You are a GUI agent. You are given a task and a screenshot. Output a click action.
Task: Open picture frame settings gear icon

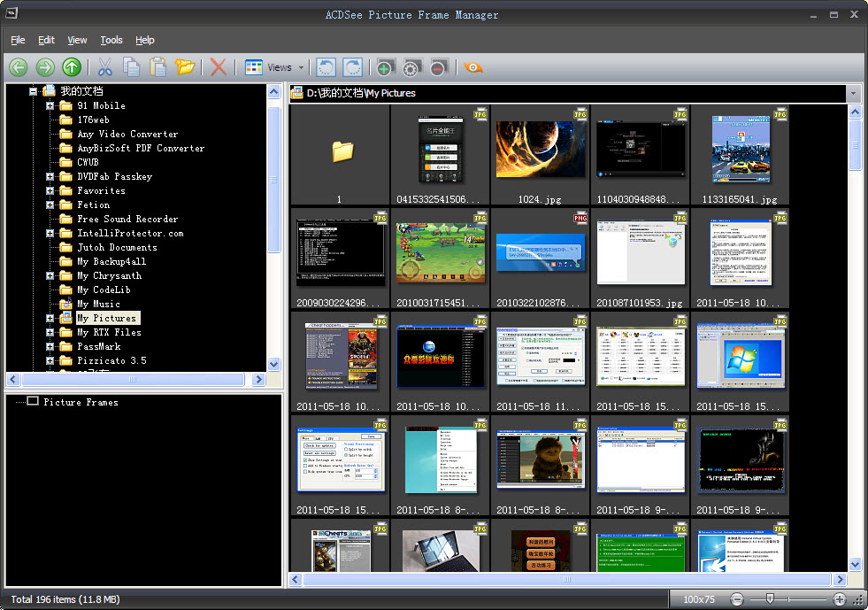click(411, 67)
